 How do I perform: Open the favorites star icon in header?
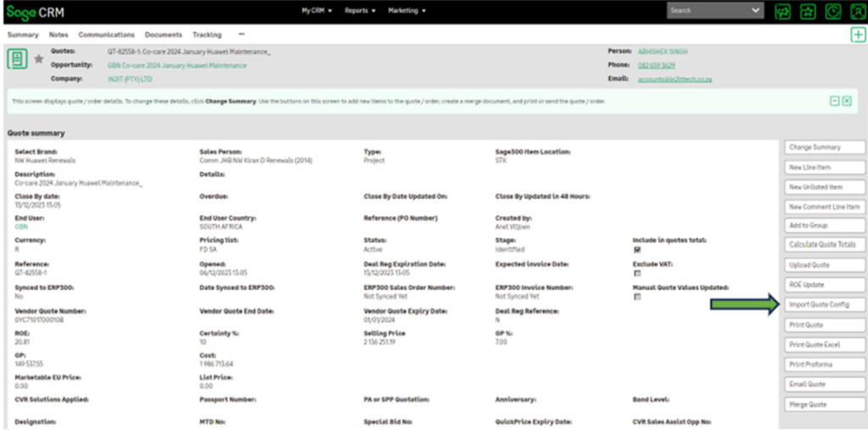click(x=809, y=11)
